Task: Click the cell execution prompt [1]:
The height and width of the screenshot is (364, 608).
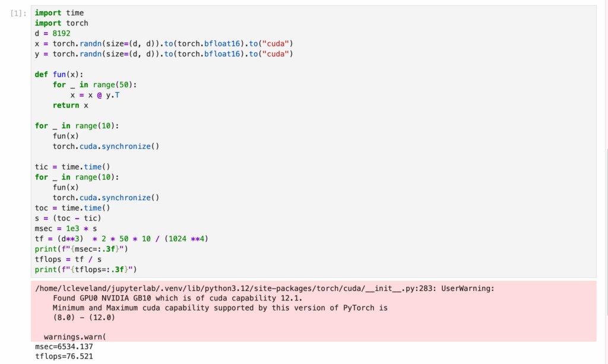Action: [x=18, y=13]
